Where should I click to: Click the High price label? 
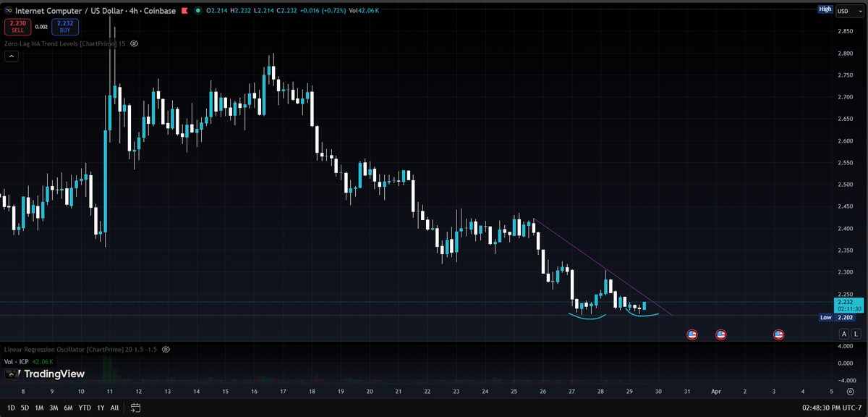(825, 9)
